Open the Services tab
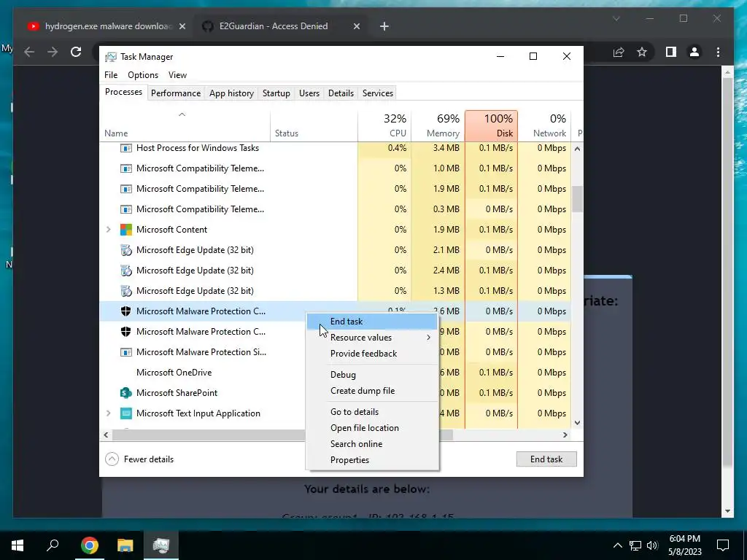 (378, 93)
